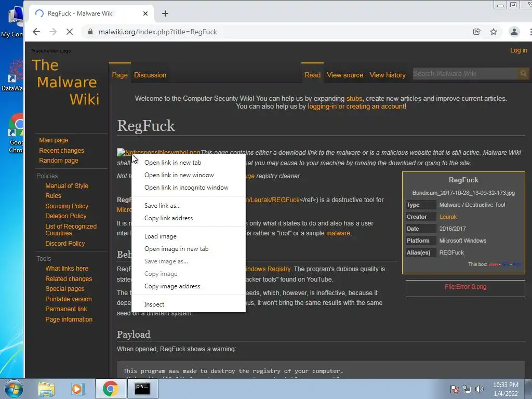
Task: Open the Read tab
Action: point(312,75)
